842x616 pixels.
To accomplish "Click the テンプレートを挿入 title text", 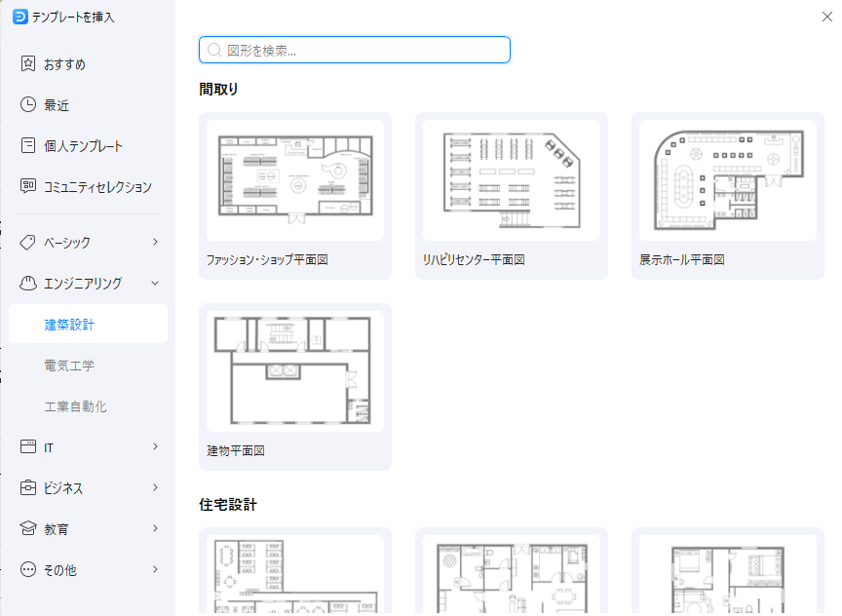I will pos(73,18).
